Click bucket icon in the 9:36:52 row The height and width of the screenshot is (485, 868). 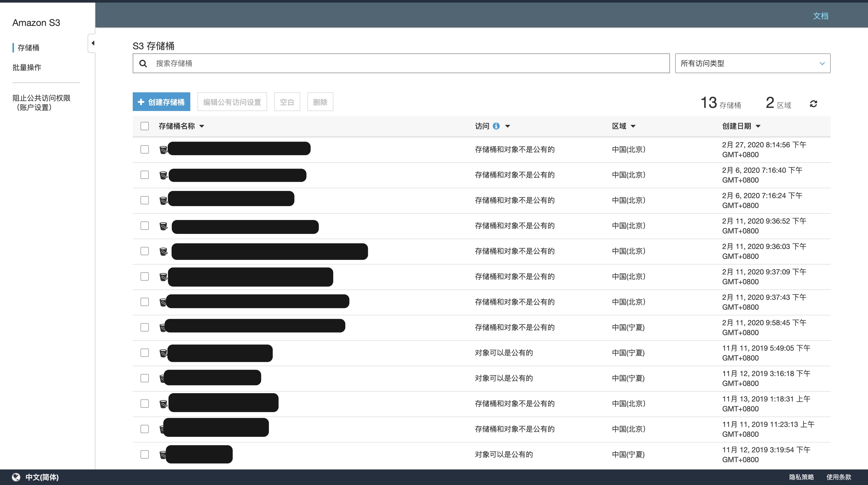(163, 226)
